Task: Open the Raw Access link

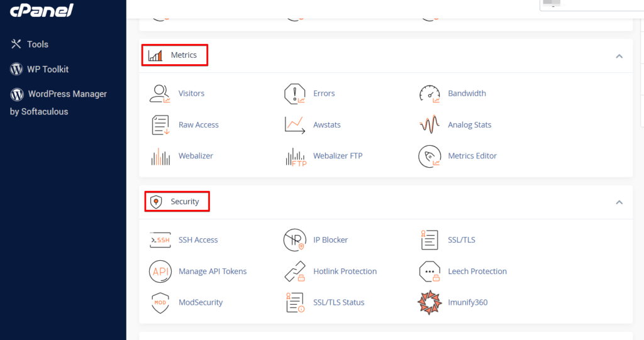Action: click(198, 125)
